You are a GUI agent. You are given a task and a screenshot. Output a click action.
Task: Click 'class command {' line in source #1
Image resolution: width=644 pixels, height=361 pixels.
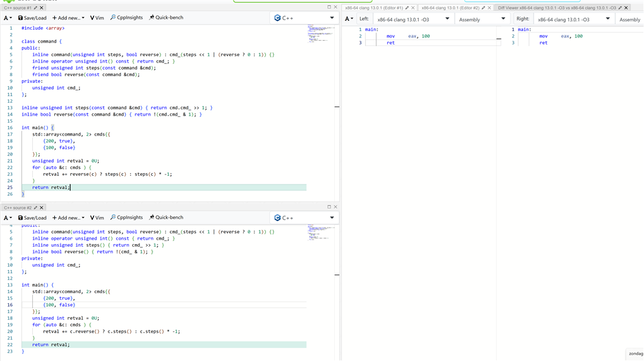pos(41,41)
